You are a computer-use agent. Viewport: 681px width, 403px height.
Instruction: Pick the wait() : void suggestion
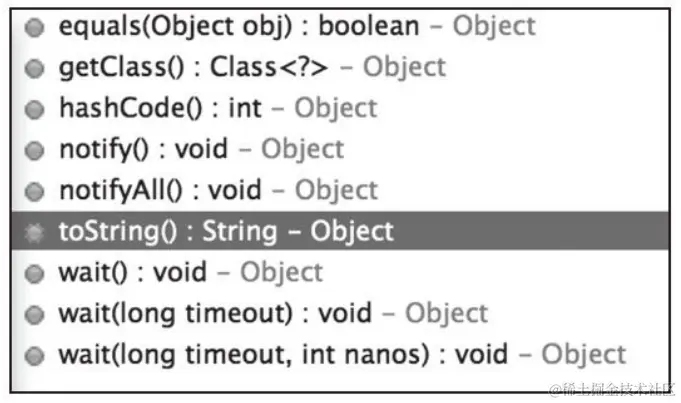tap(340, 273)
